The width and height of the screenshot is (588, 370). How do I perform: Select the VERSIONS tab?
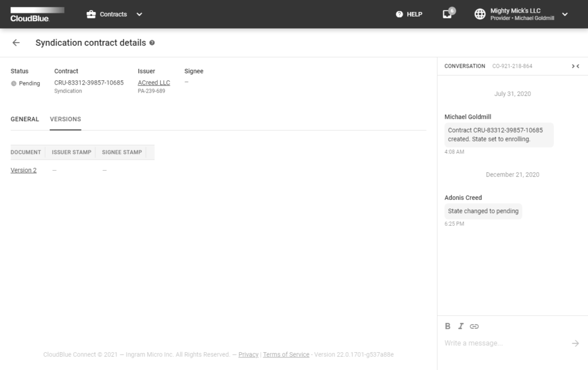tap(65, 119)
